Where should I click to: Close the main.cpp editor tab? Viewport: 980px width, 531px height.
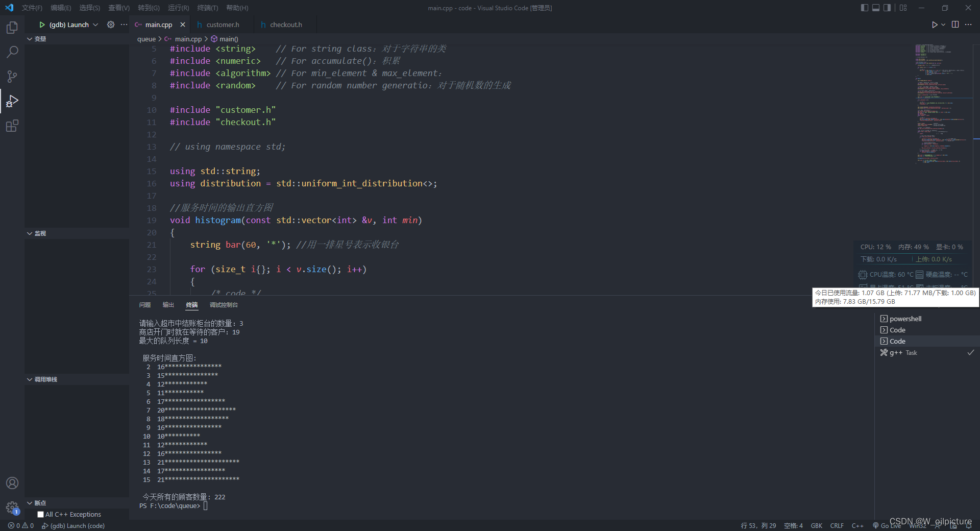click(183, 25)
